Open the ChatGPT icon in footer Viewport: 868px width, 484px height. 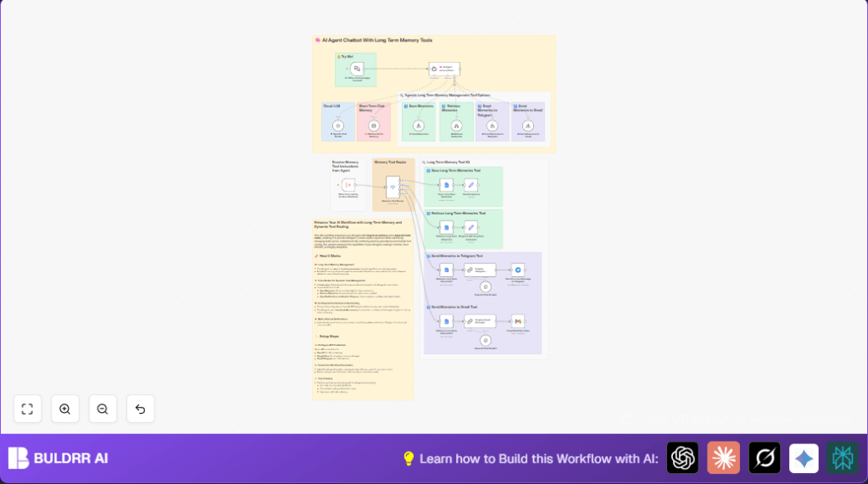[682, 458]
